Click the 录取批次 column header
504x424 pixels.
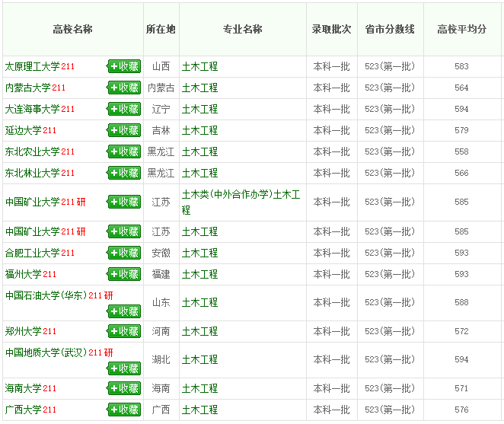pyautogui.click(x=331, y=29)
